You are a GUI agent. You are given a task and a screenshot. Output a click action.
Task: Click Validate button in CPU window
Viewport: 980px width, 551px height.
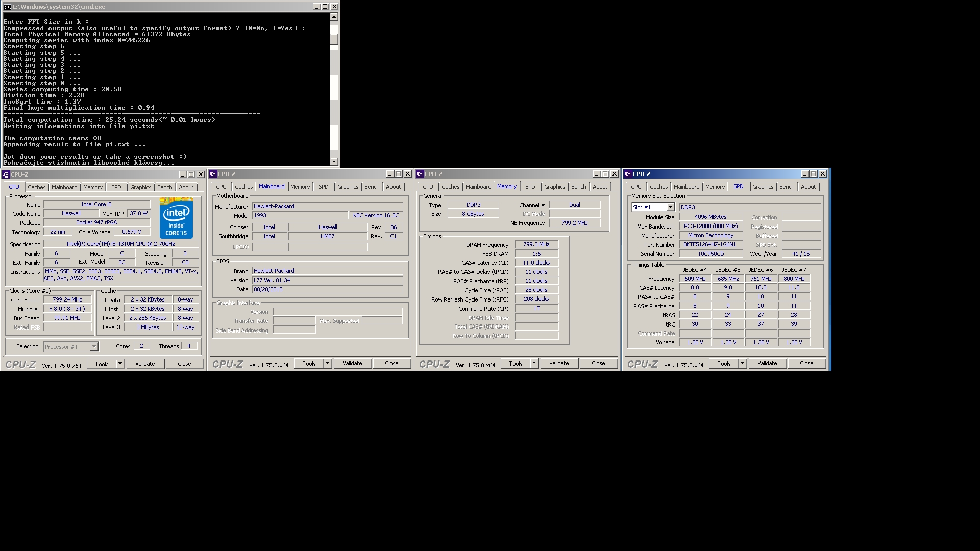point(145,364)
